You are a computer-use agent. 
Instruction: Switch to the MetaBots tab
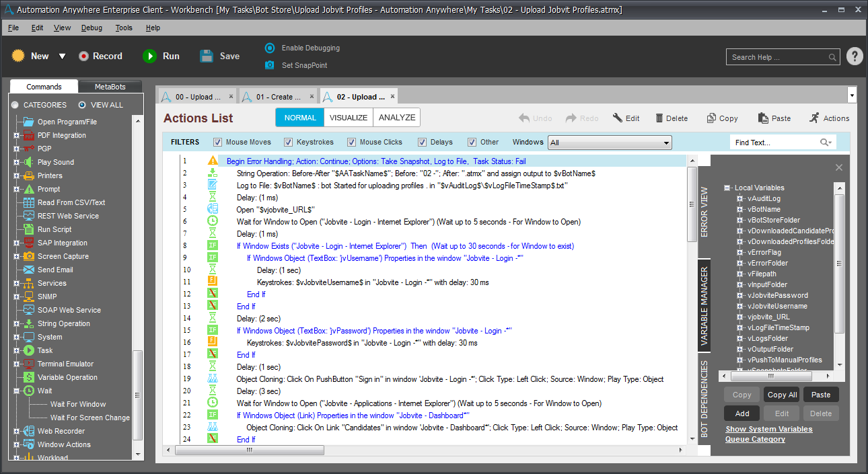[x=110, y=87]
